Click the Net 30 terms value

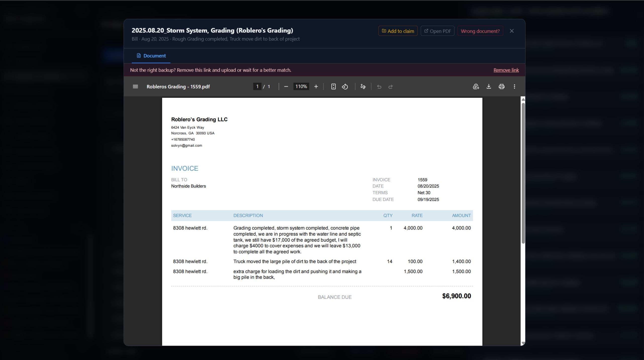(x=424, y=193)
